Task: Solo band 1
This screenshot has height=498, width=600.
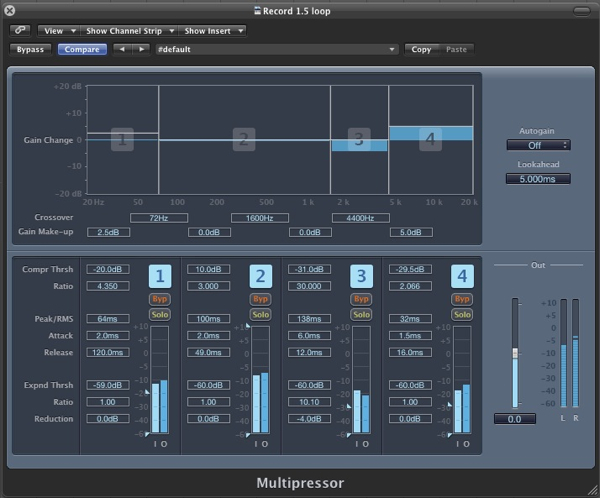Action: pos(160,315)
